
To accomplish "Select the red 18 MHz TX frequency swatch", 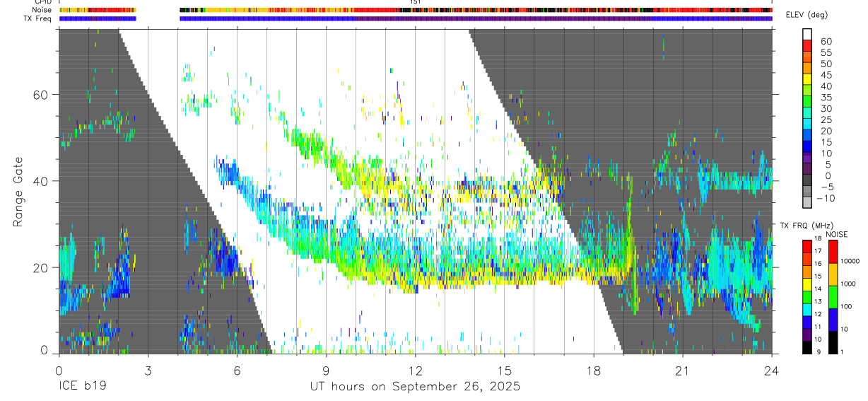I will (807, 245).
